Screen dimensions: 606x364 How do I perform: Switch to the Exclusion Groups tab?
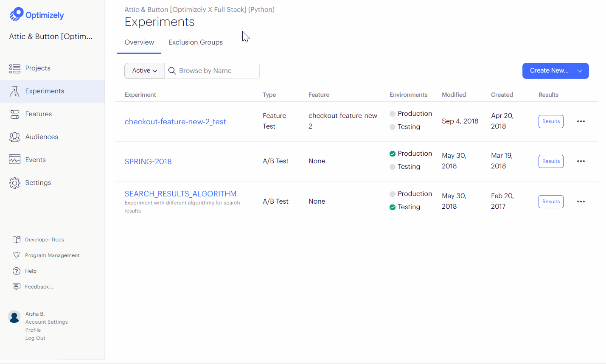[x=196, y=42]
